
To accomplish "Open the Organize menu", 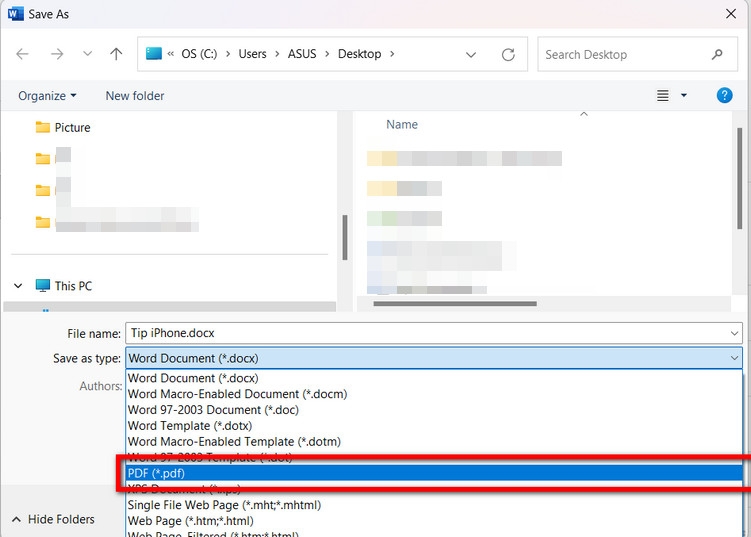I will pos(47,96).
